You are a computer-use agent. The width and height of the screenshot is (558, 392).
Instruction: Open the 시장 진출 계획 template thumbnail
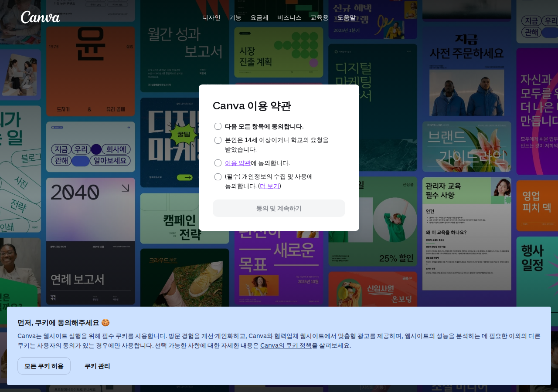click(279, 52)
